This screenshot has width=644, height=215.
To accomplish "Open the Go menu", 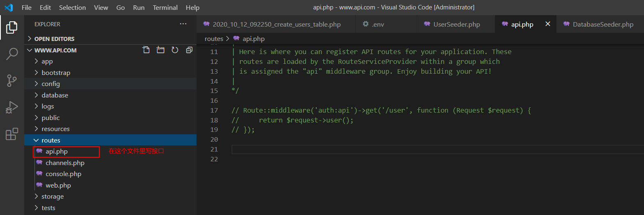I will coord(121,7).
